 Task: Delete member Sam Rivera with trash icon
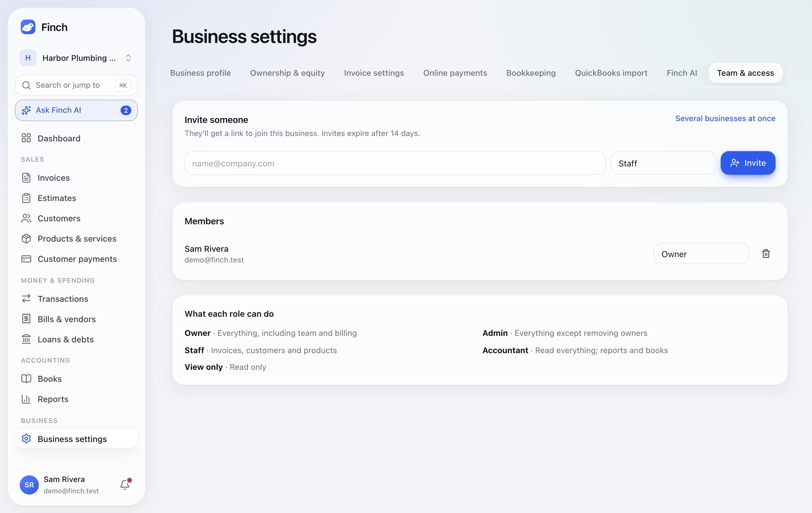click(x=766, y=254)
